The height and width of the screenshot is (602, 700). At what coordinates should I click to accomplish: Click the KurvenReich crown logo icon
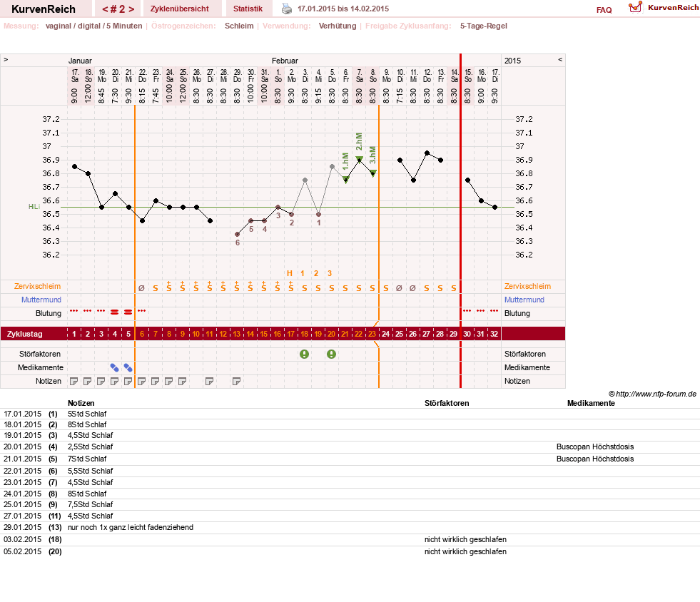tap(635, 7)
